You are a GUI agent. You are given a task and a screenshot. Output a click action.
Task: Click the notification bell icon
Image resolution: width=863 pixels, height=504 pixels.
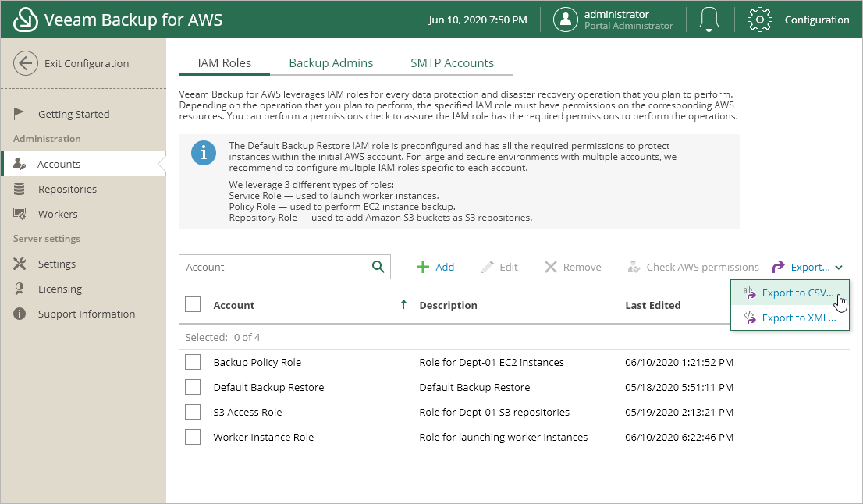click(x=709, y=20)
